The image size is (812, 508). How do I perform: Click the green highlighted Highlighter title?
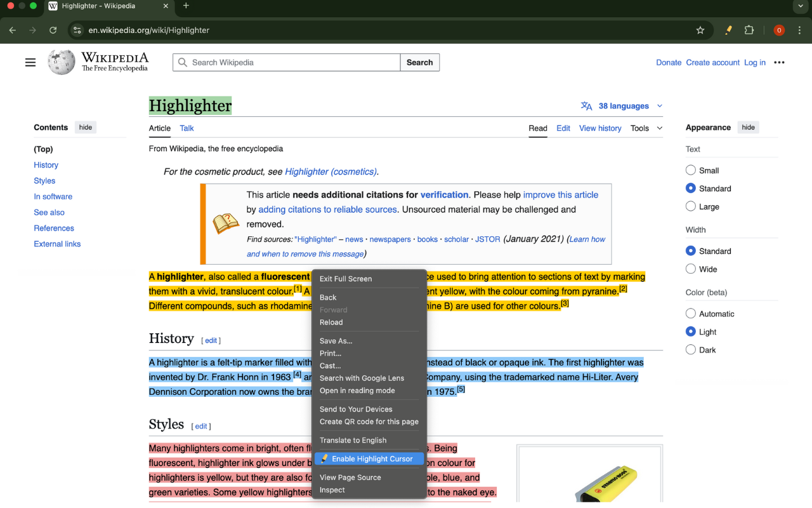pyautogui.click(x=190, y=105)
